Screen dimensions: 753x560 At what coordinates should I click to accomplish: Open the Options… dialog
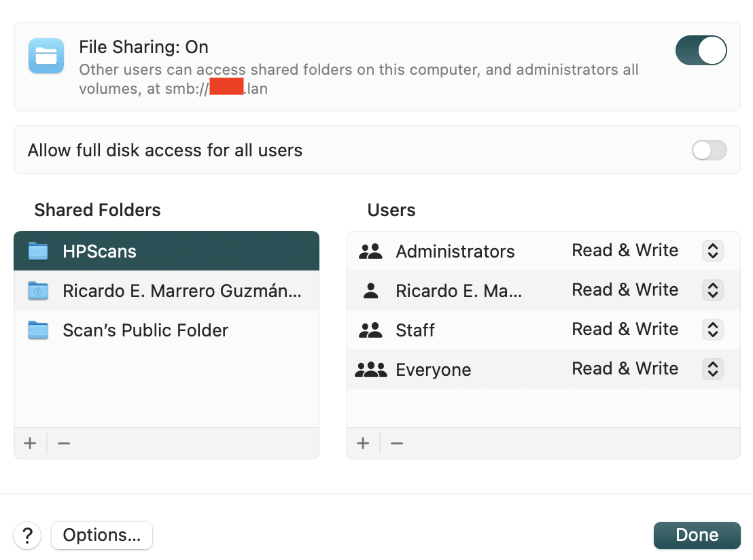pos(102,536)
